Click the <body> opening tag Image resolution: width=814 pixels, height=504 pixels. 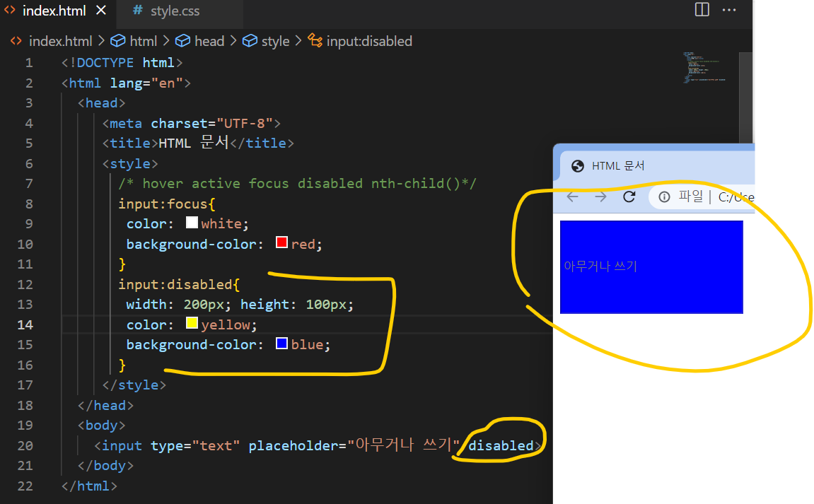click(102, 426)
